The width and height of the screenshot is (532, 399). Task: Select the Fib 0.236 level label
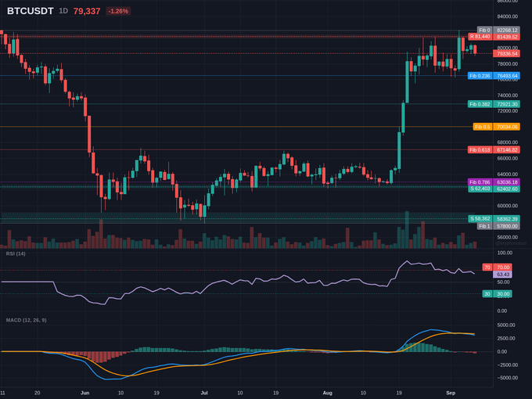tap(480, 76)
